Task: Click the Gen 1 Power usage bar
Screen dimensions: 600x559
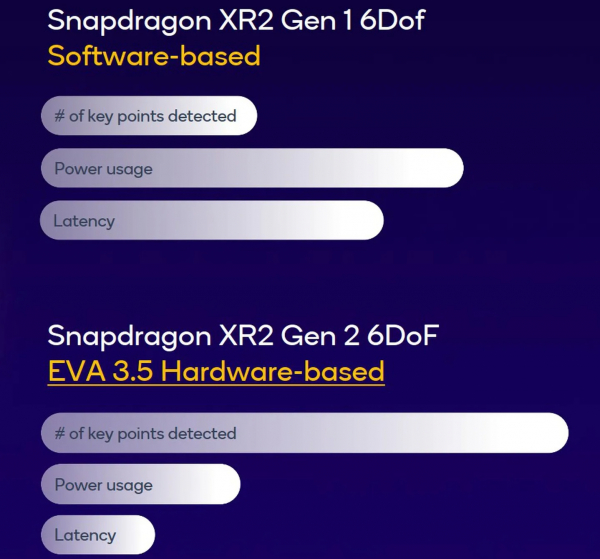Action: pos(252,168)
